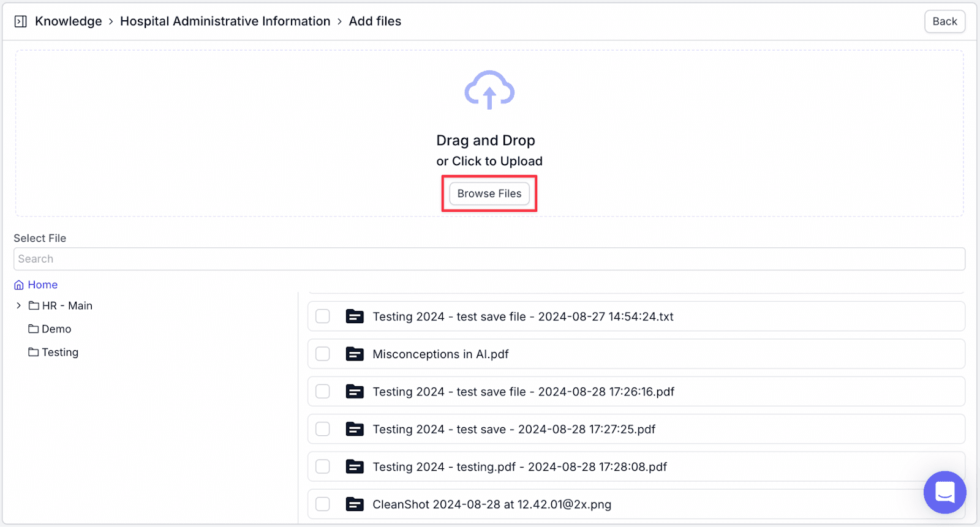The height and width of the screenshot is (527, 980).
Task: Expand the HR - Main folder chevron
Action: 19,305
